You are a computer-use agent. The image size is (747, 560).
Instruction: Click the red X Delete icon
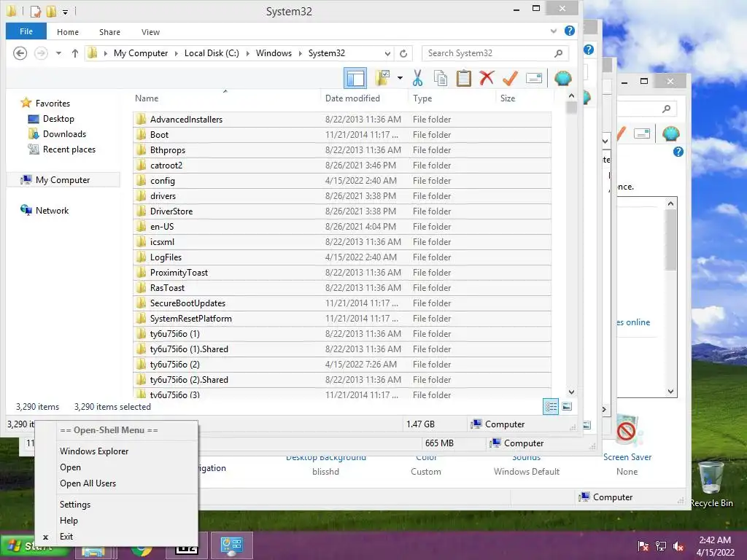[487, 78]
